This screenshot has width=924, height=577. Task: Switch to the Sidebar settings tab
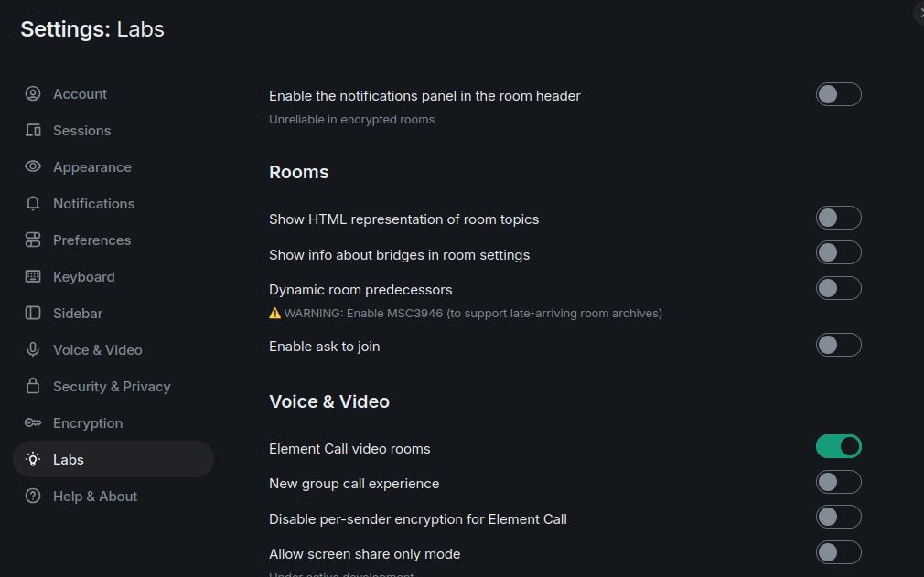[x=78, y=314]
